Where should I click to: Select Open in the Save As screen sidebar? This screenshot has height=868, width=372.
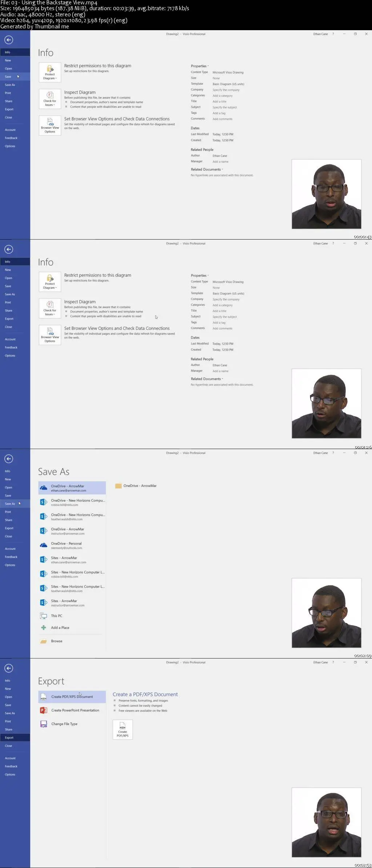point(15,487)
